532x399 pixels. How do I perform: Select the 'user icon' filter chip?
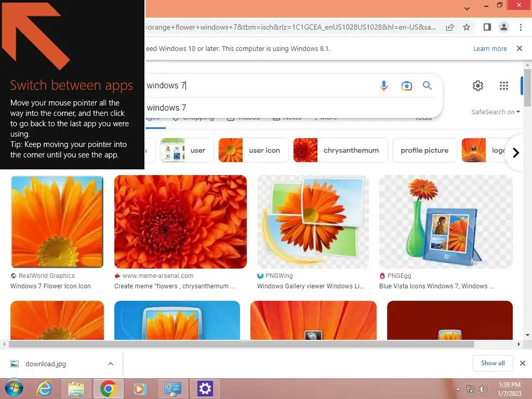(x=253, y=150)
